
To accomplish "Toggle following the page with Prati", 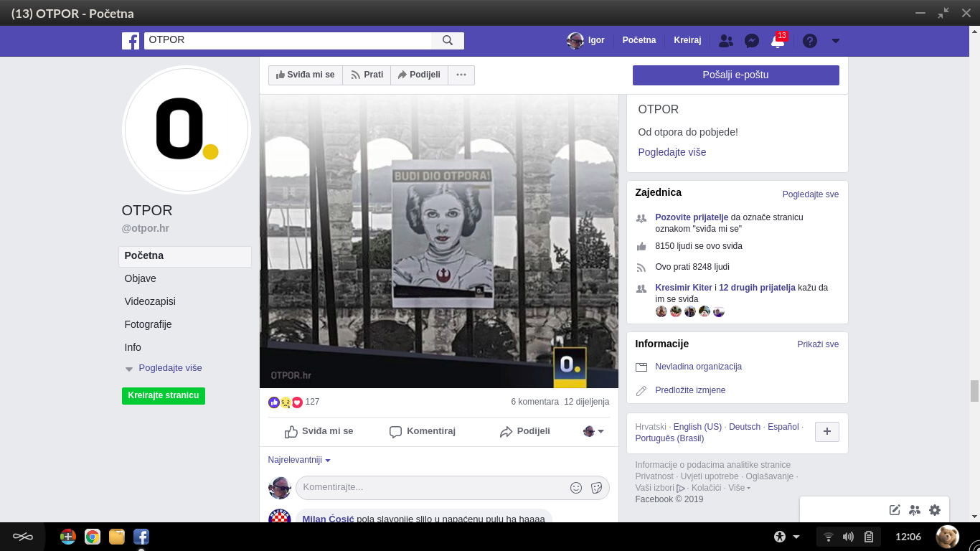I will [x=367, y=75].
